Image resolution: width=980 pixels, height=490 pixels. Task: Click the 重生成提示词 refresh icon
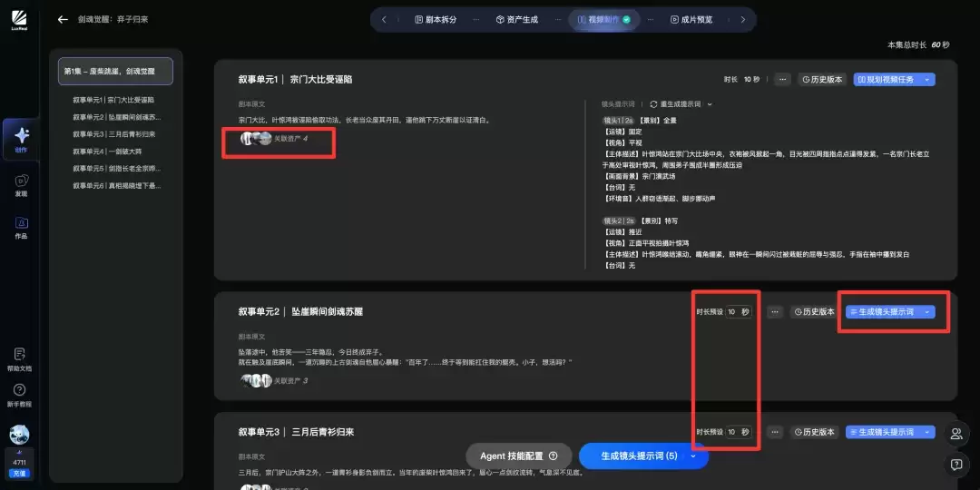(653, 104)
